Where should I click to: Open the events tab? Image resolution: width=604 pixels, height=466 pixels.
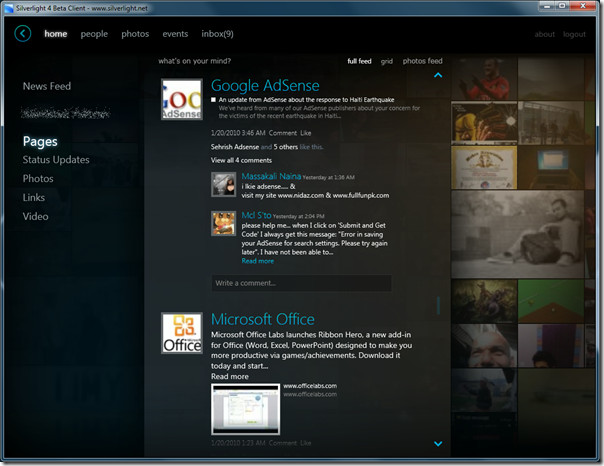(x=175, y=34)
